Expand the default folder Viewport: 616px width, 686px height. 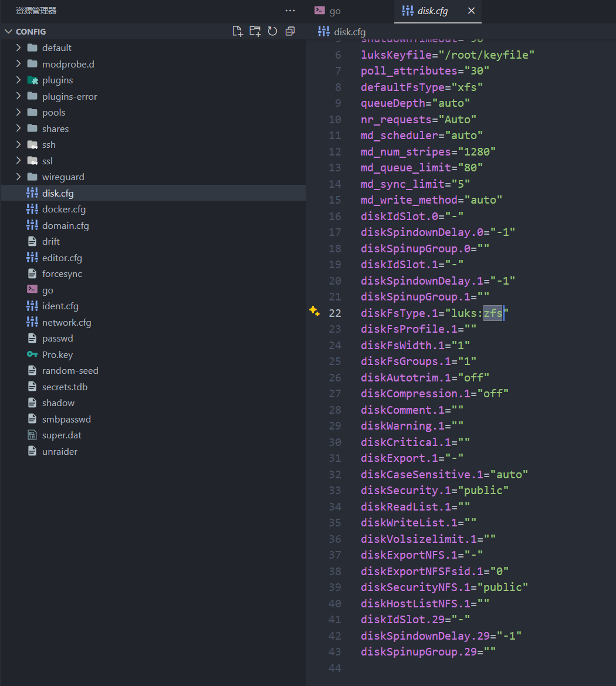tap(18, 48)
